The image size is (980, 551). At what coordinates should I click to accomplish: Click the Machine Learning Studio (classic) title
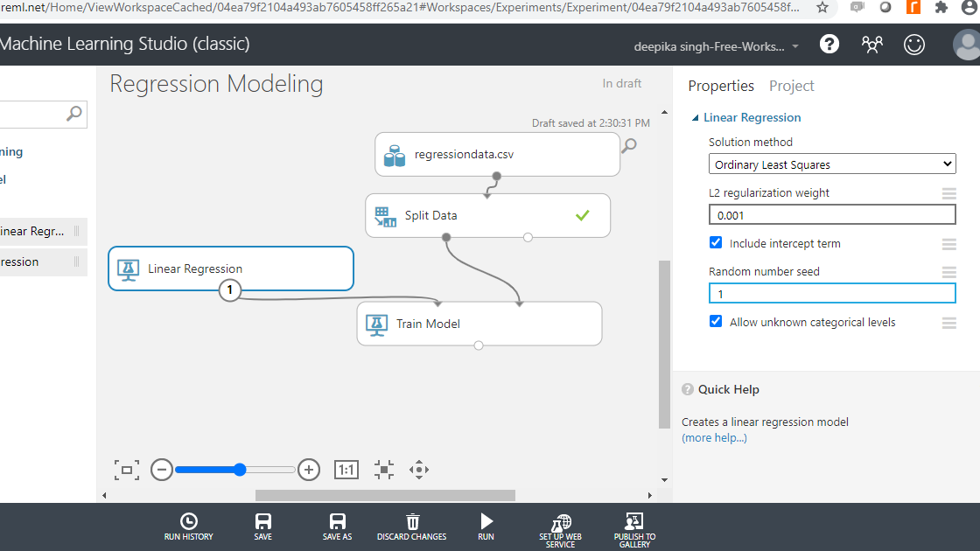pos(125,44)
